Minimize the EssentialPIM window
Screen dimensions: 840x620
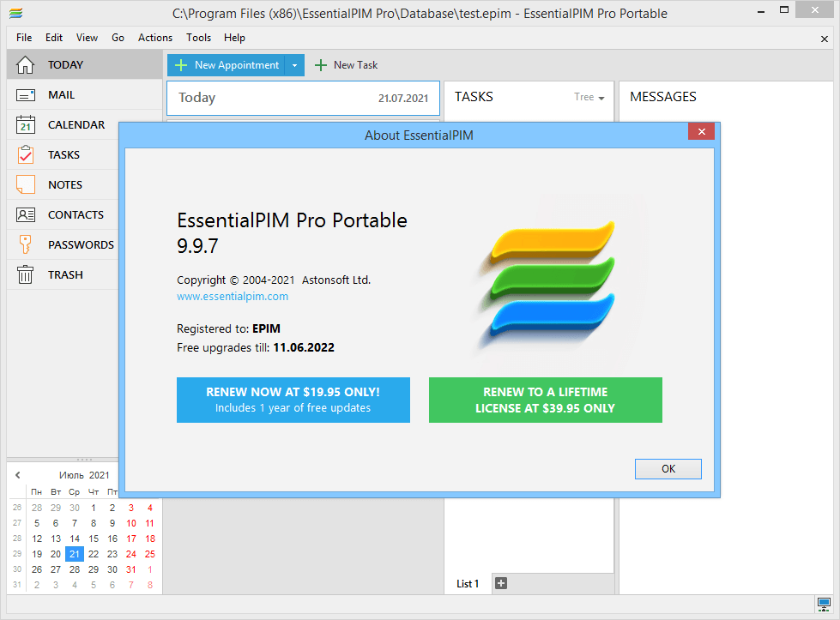(761, 10)
